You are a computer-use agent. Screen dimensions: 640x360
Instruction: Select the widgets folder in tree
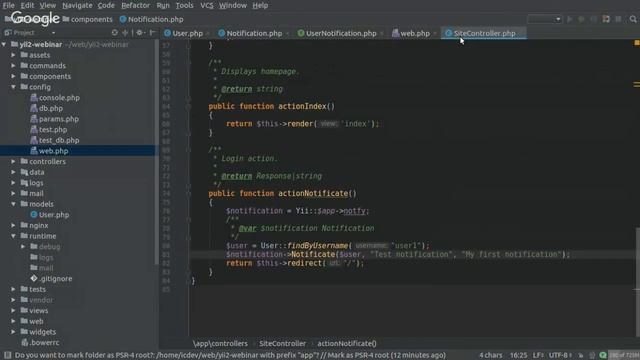tap(42, 332)
